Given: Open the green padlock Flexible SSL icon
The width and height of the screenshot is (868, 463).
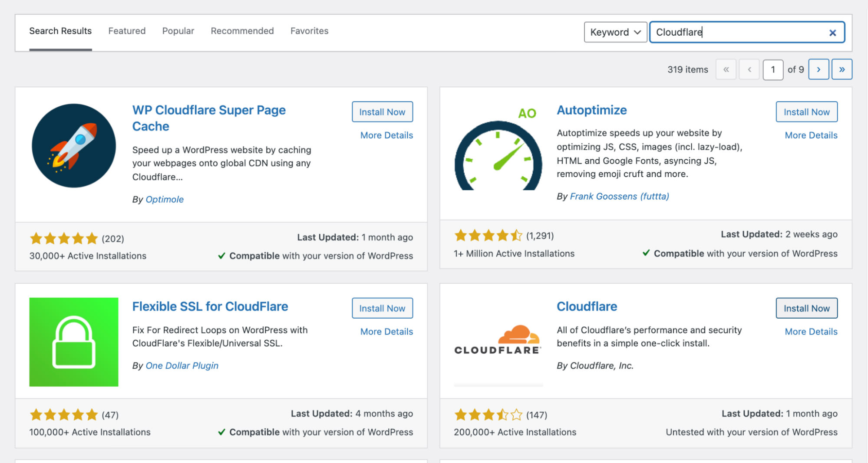Looking at the screenshot, I should pyautogui.click(x=74, y=342).
